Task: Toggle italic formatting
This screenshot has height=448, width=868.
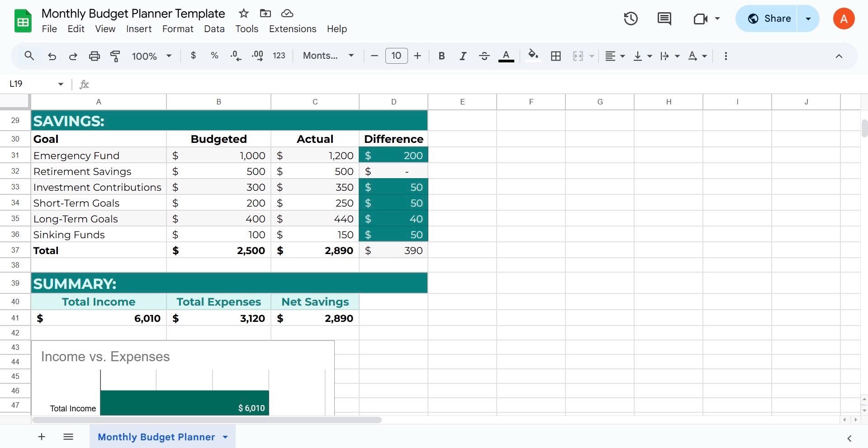Action: pyautogui.click(x=463, y=56)
